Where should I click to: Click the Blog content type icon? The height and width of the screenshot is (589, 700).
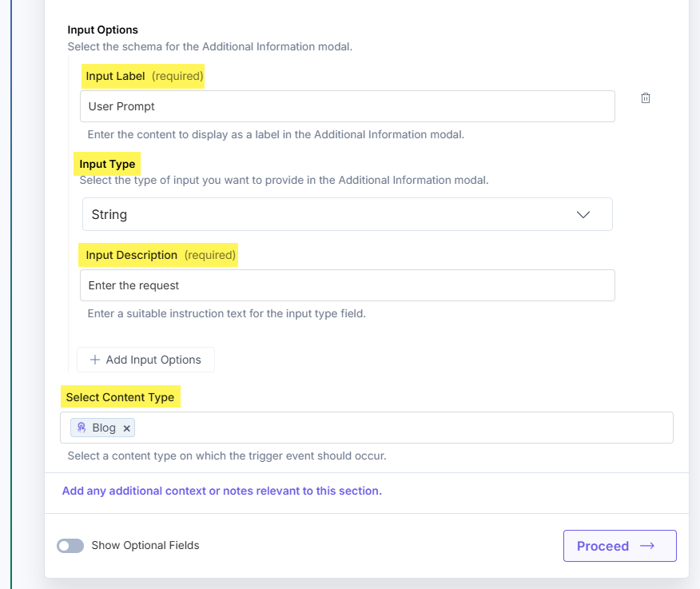tap(82, 428)
